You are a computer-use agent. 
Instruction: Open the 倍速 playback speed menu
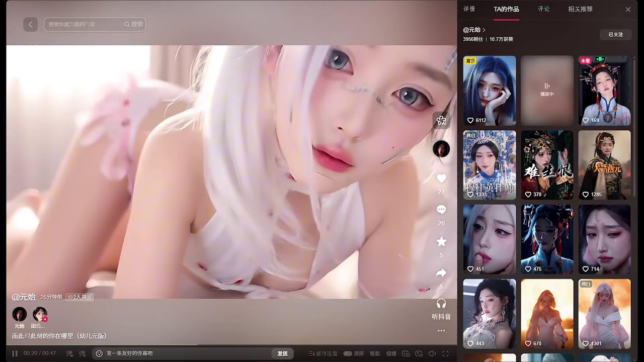pyautogui.click(x=391, y=353)
